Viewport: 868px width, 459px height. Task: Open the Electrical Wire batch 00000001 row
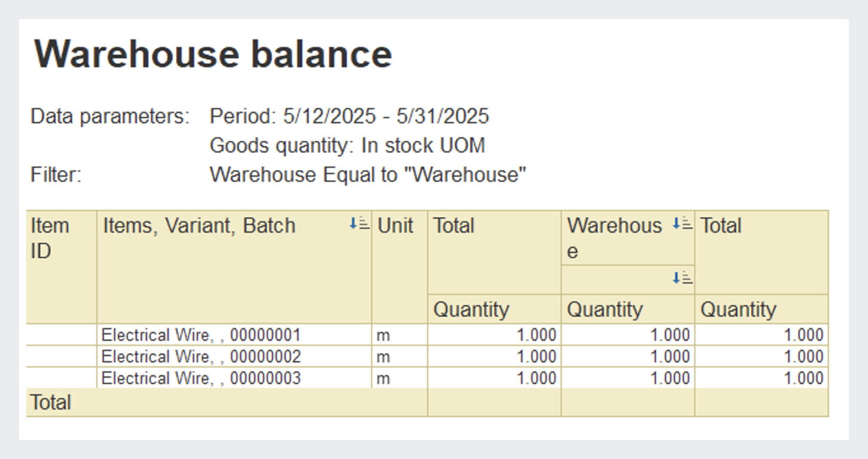(201, 335)
